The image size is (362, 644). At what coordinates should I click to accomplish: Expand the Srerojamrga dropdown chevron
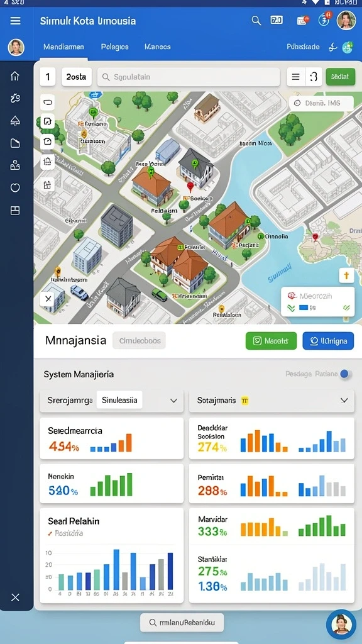click(173, 401)
